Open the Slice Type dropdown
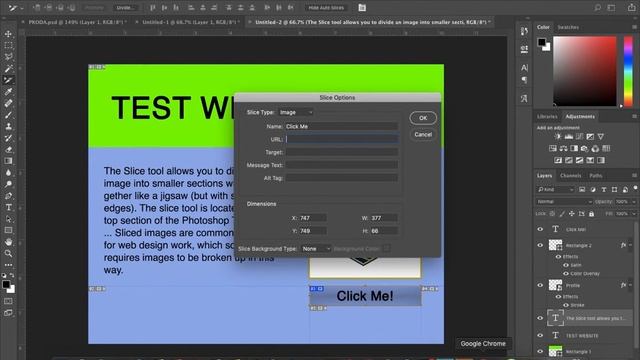 [x=296, y=112]
